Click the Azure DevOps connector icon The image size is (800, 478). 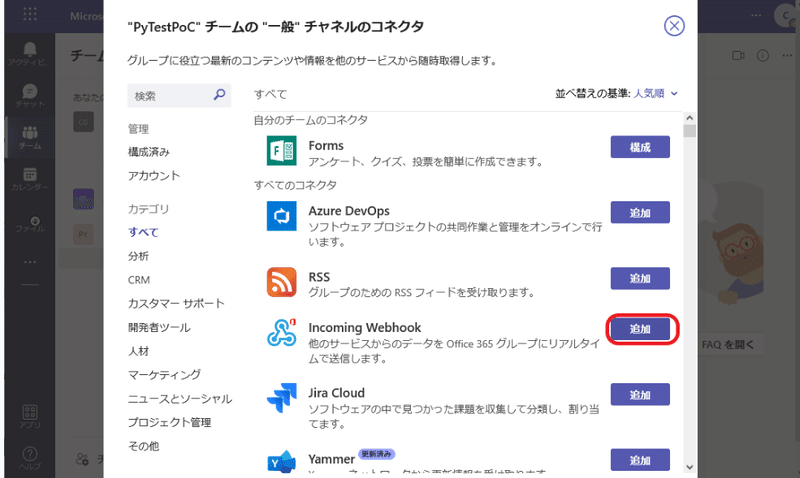pos(282,216)
